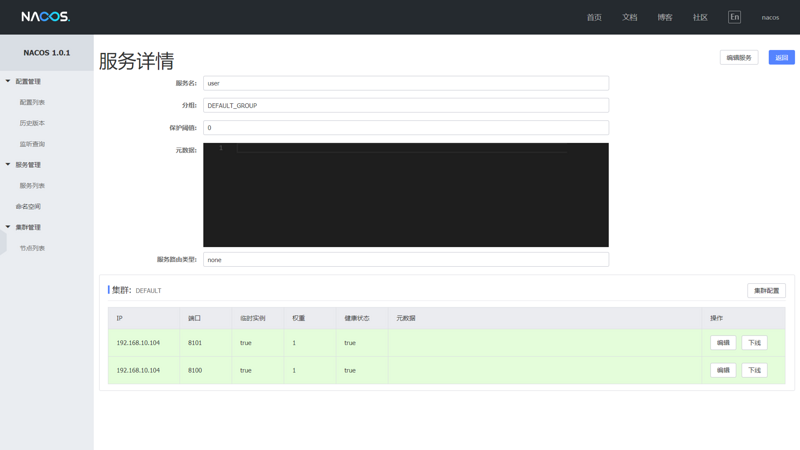Go to 命名空间 in the sidebar

click(x=28, y=206)
